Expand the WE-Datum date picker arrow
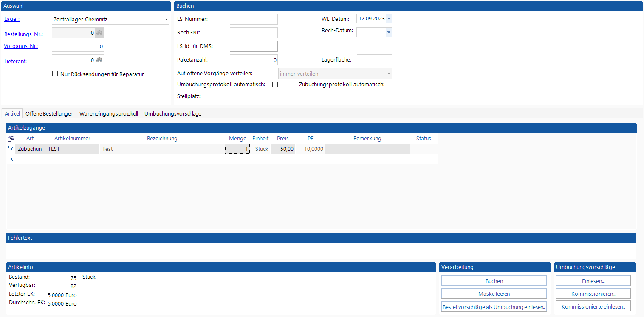Screen dimensions: 644x317 click(389, 19)
